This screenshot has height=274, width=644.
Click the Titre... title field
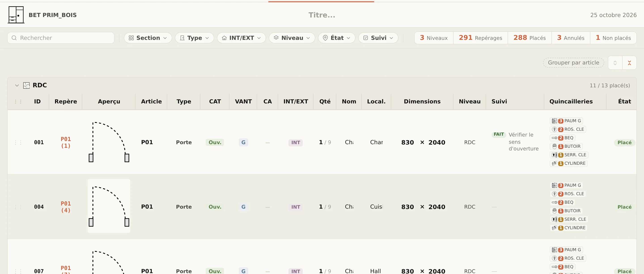click(322, 15)
